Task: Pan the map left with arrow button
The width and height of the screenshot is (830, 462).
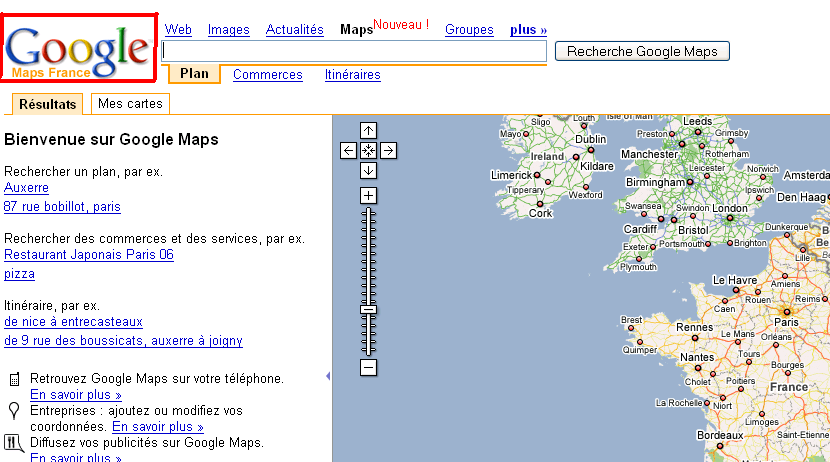Action: click(348, 150)
